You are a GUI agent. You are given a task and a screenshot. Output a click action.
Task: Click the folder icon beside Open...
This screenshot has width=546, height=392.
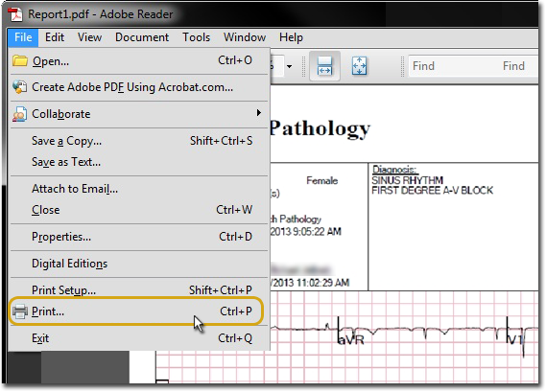(20, 60)
